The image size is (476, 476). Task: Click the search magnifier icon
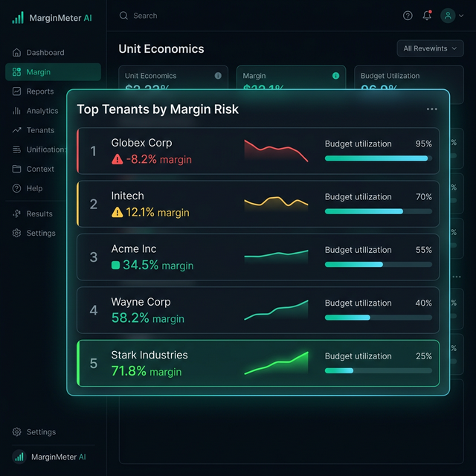[x=123, y=16]
